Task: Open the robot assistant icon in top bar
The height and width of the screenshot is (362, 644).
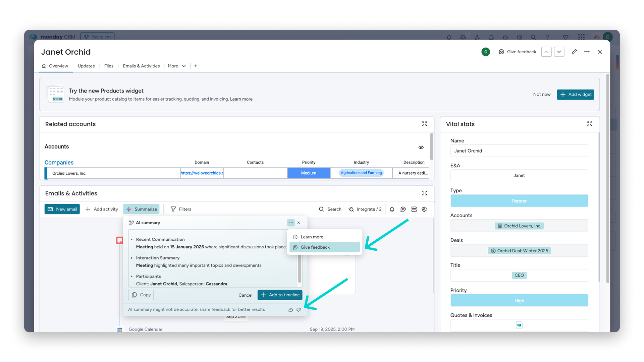Action: tap(505, 37)
